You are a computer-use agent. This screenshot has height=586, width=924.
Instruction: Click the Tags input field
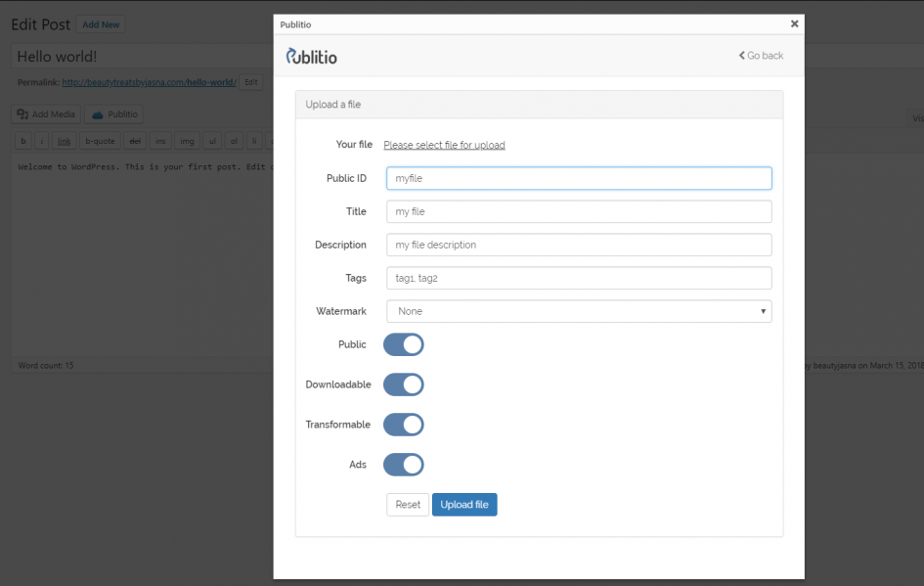(579, 278)
